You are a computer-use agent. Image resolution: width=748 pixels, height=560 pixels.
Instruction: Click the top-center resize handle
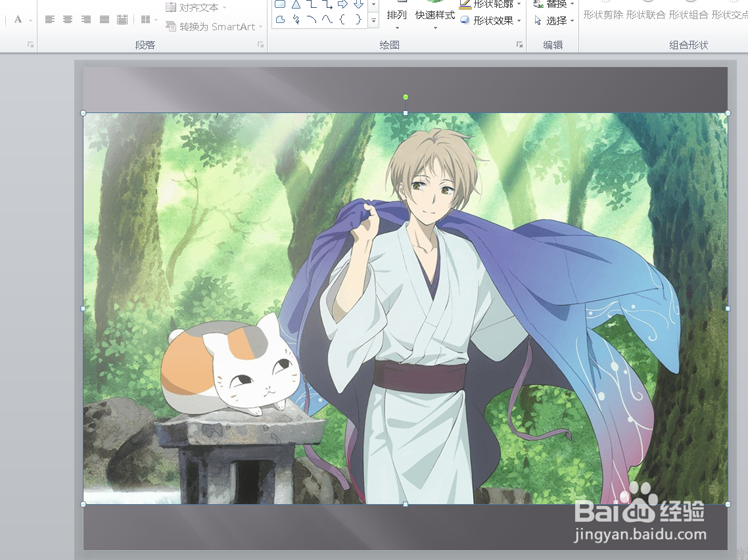(406, 113)
